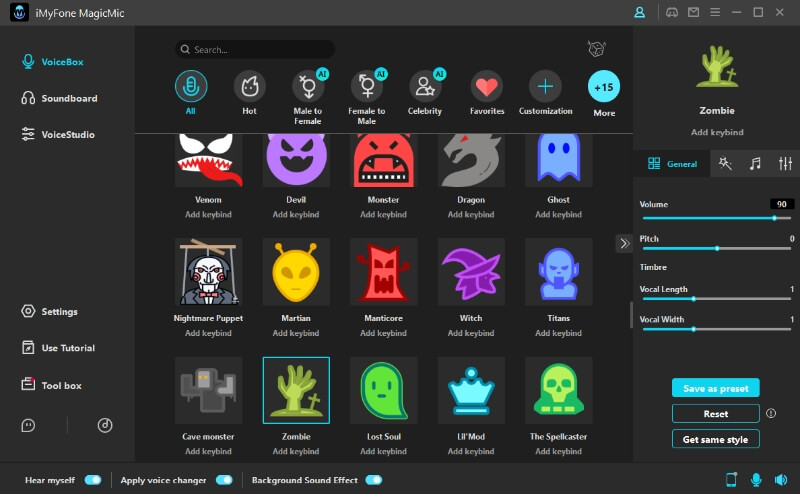Screen dimensions: 800x494
Task: Select the Devil voice
Action: (x=296, y=161)
